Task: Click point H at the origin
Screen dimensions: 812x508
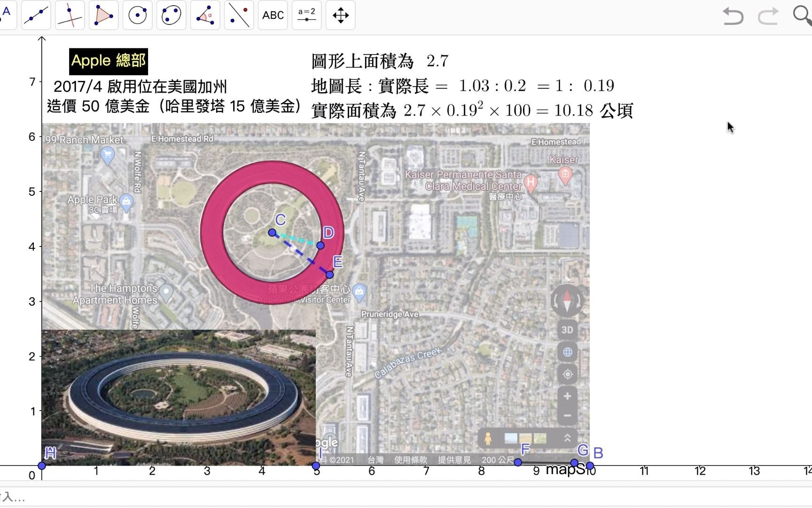Action: pyautogui.click(x=42, y=466)
